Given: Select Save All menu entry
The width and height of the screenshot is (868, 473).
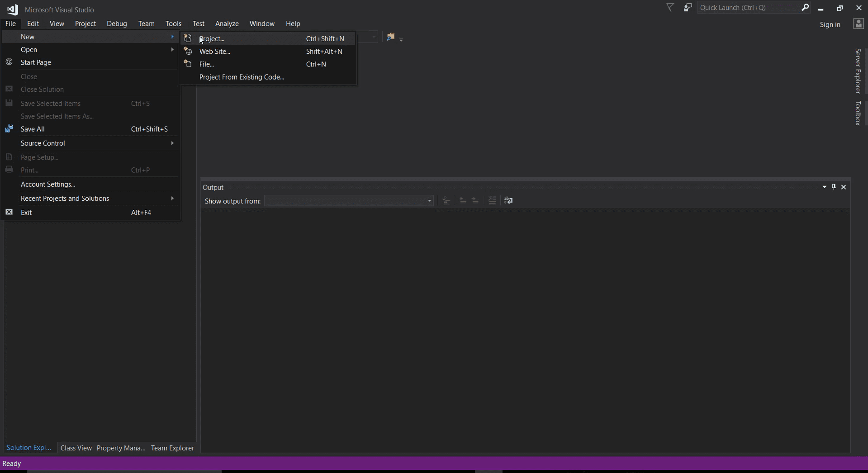Looking at the screenshot, I should click(90, 129).
